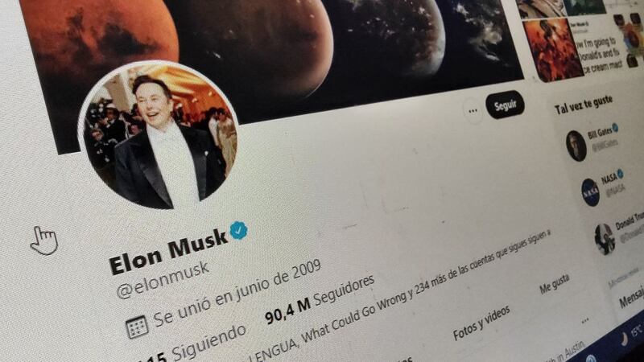
Task: Click Elon Musk's blue verified badge
Action: click(x=238, y=230)
